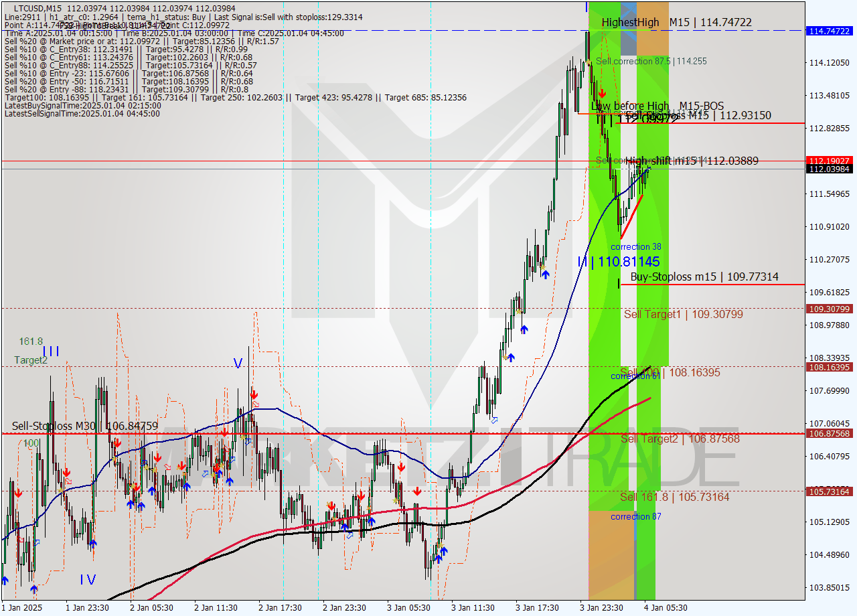Select 'Sell Target2 | 106.87568' label
Screen dimensions: 857x616
point(680,439)
